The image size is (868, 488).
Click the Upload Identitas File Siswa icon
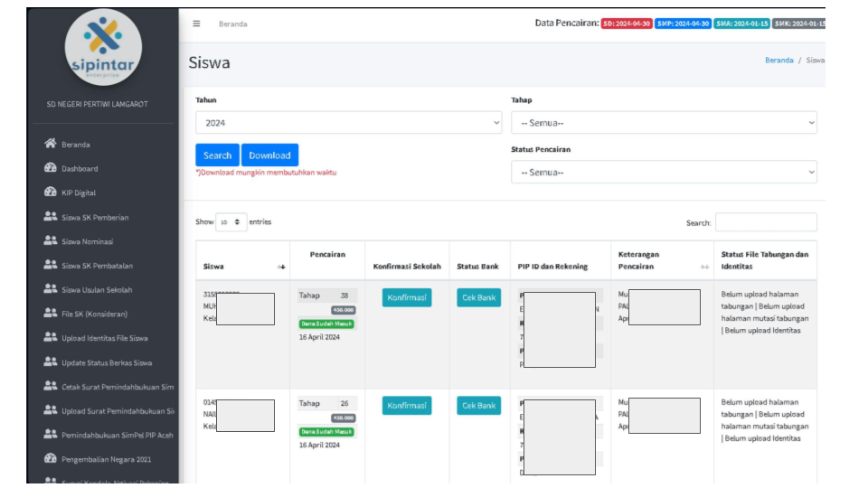(x=51, y=337)
